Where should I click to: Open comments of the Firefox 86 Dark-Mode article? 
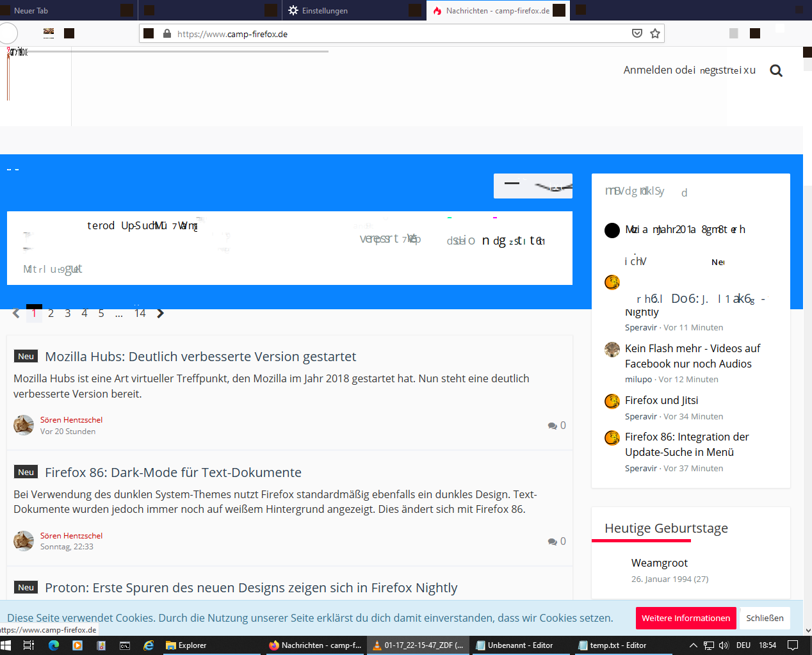pyautogui.click(x=556, y=542)
